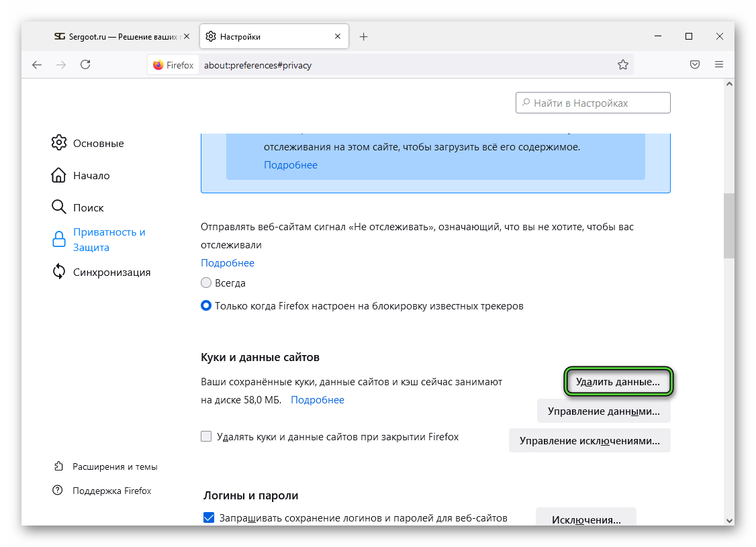Select the Всегда radio option
The width and height of the screenshot is (756, 547).
tap(206, 283)
